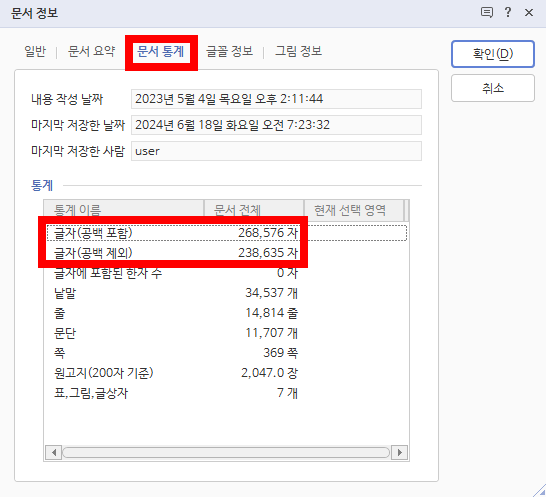
Task: Click the 268,576 자 value
Action: click(x=268, y=233)
